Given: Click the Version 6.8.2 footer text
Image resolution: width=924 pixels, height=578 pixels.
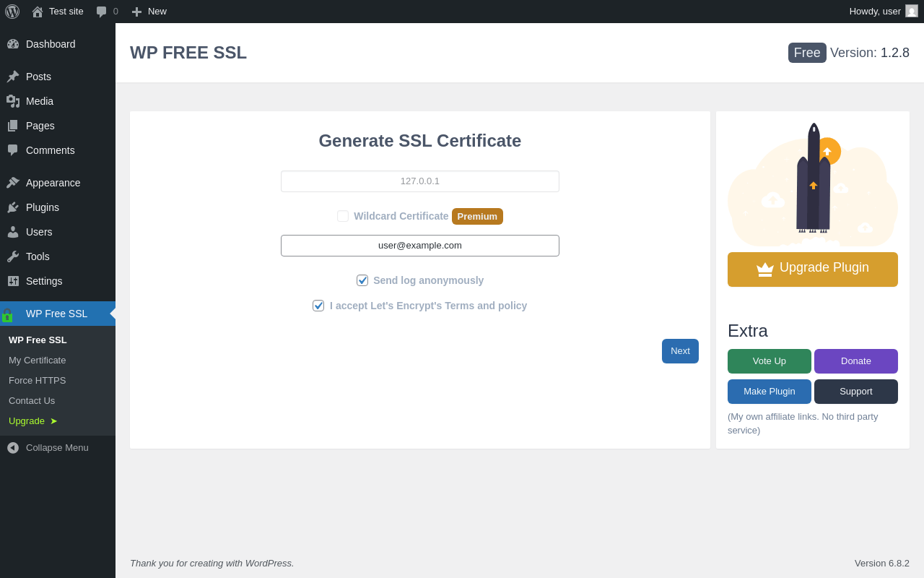Looking at the screenshot, I should pos(882,563).
